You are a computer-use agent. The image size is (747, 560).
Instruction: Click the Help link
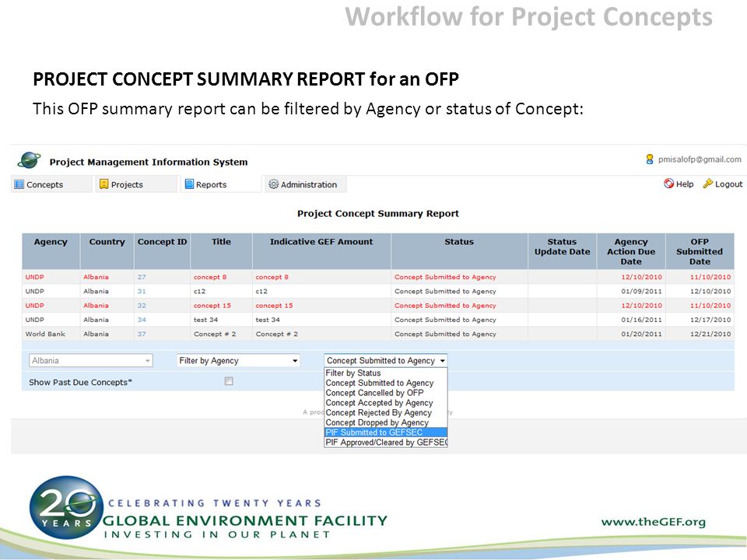(x=685, y=184)
